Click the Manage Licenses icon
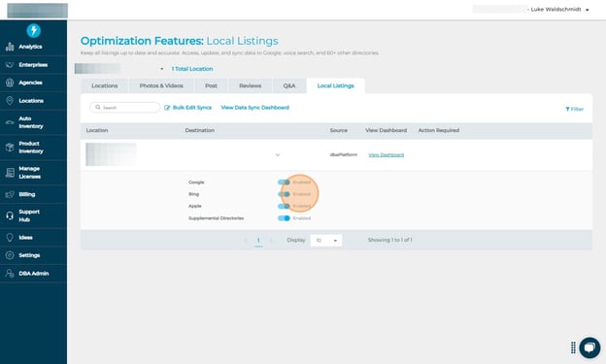This screenshot has width=606, height=364. pos(10,173)
